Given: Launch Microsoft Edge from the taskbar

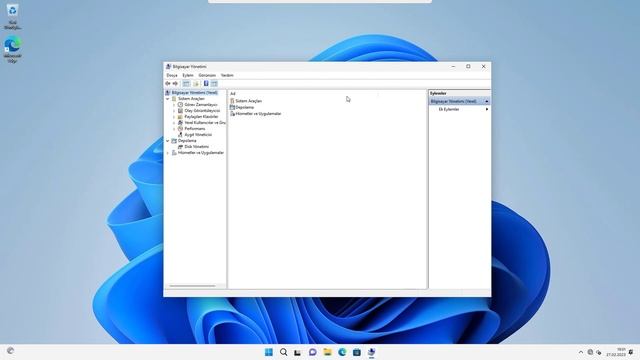Looking at the screenshot, I should click(342, 352).
